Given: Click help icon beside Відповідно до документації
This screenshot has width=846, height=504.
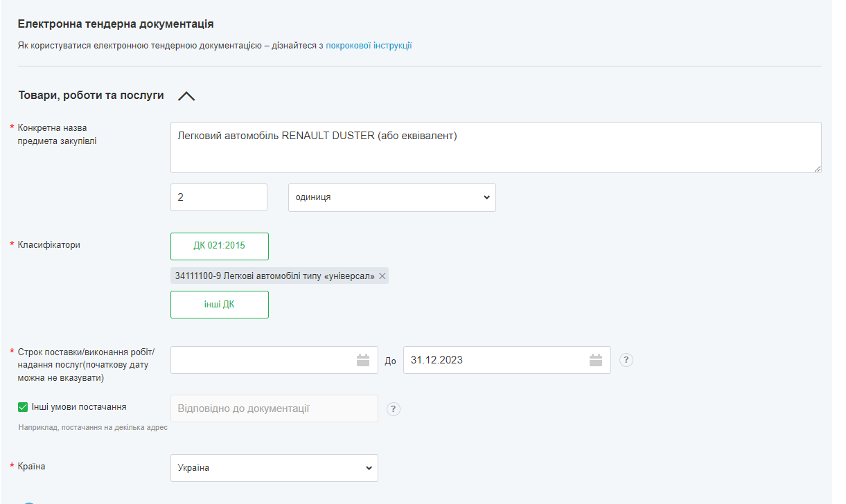Looking at the screenshot, I should coord(394,408).
